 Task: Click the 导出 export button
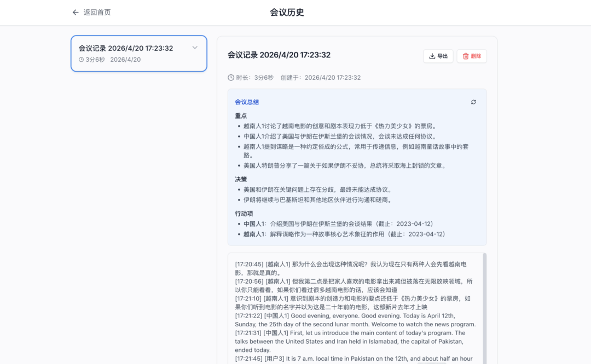438,56
